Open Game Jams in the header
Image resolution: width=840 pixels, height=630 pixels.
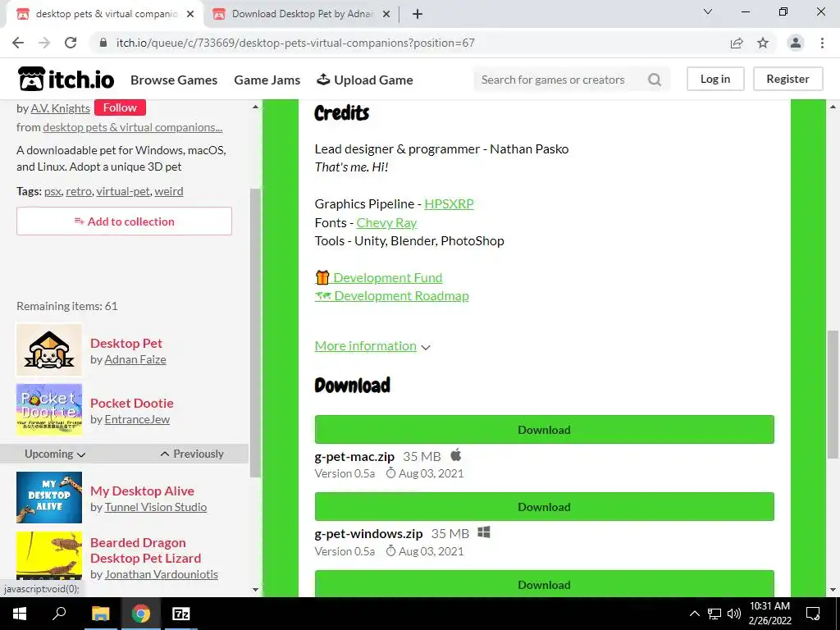click(267, 80)
